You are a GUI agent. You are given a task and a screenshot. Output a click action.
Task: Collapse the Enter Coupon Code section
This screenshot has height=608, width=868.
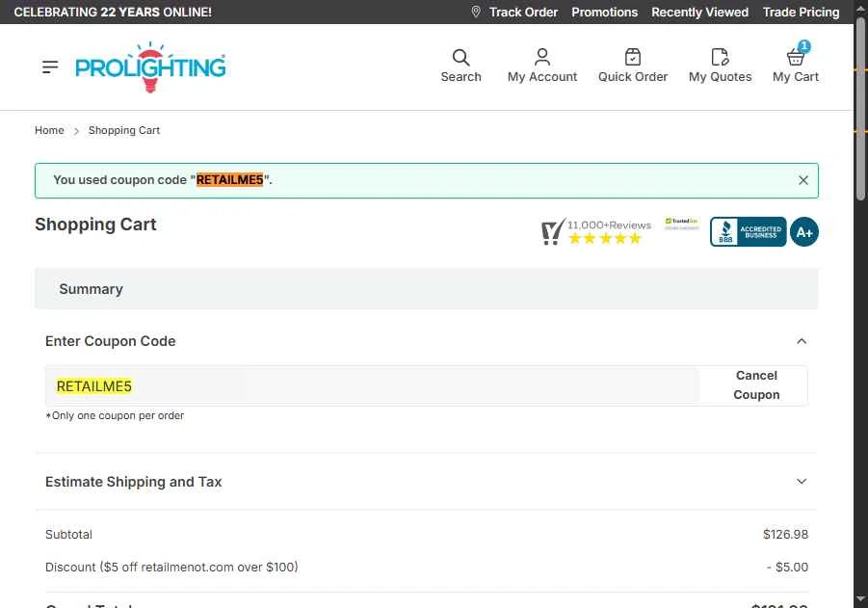click(801, 341)
